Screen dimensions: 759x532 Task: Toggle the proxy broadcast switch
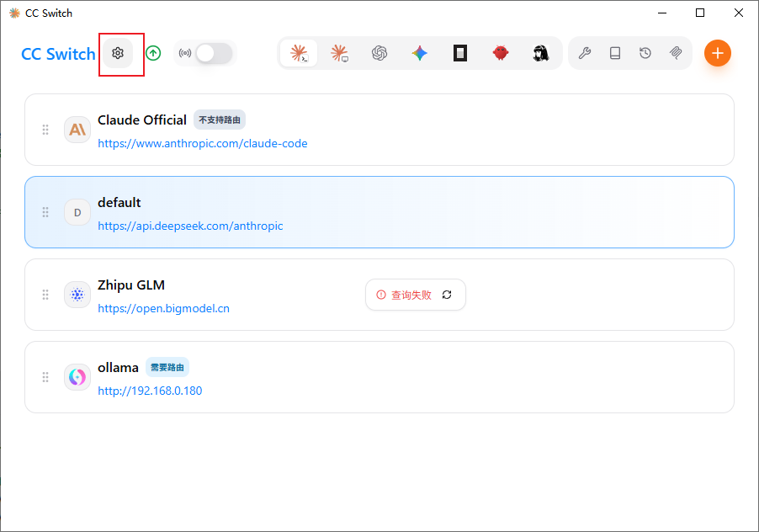pyautogui.click(x=215, y=53)
